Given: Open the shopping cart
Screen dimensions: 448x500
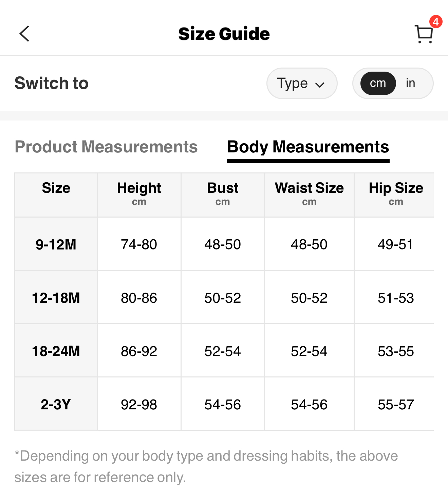Looking at the screenshot, I should click(x=424, y=34).
